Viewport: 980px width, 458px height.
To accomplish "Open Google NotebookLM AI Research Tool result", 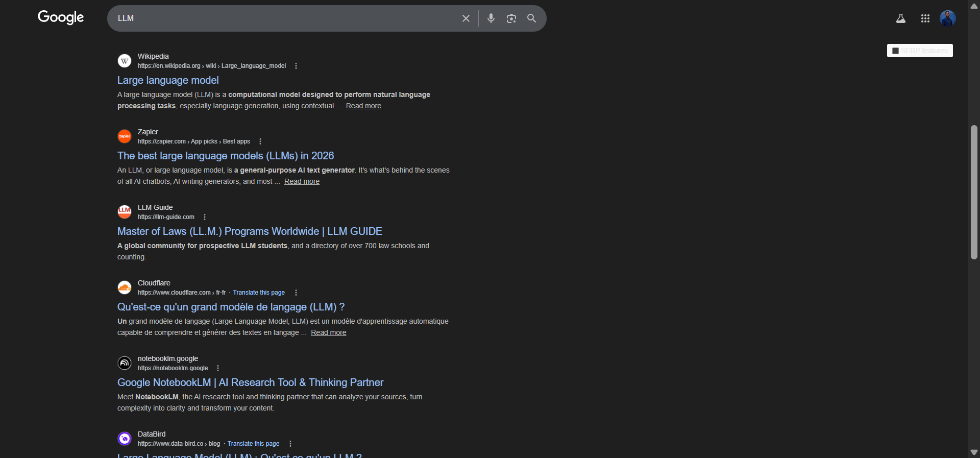I will (250, 382).
